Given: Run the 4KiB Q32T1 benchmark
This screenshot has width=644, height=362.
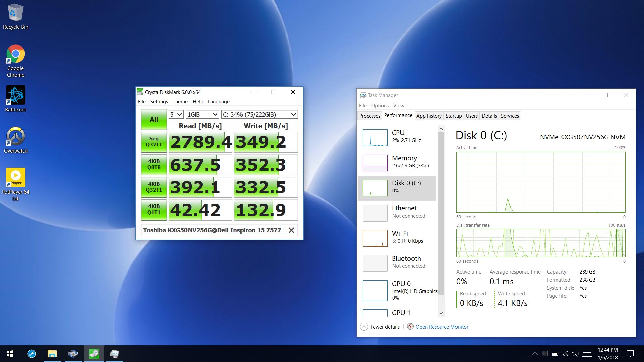Looking at the screenshot, I should click(154, 187).
